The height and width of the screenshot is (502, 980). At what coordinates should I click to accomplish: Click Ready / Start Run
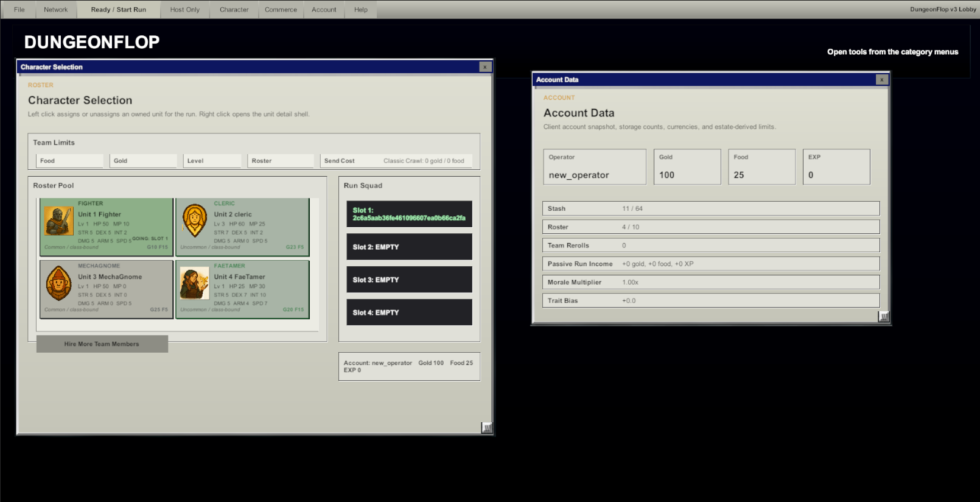[119, 10]
